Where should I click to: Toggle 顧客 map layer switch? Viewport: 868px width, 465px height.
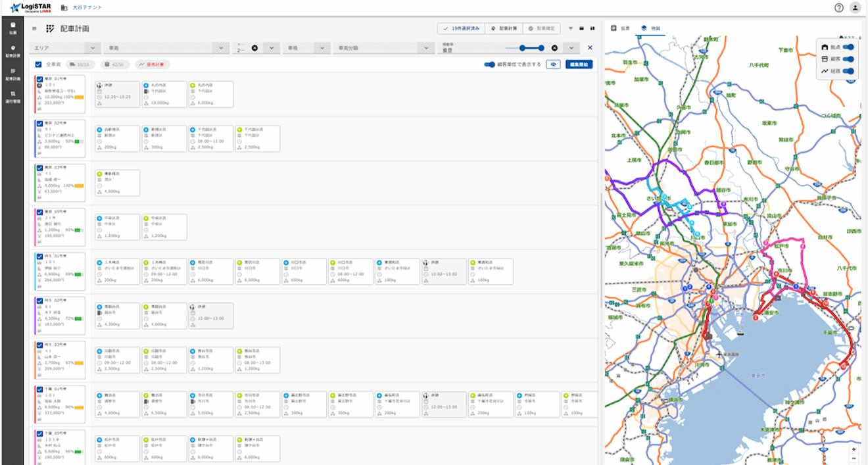848,59
